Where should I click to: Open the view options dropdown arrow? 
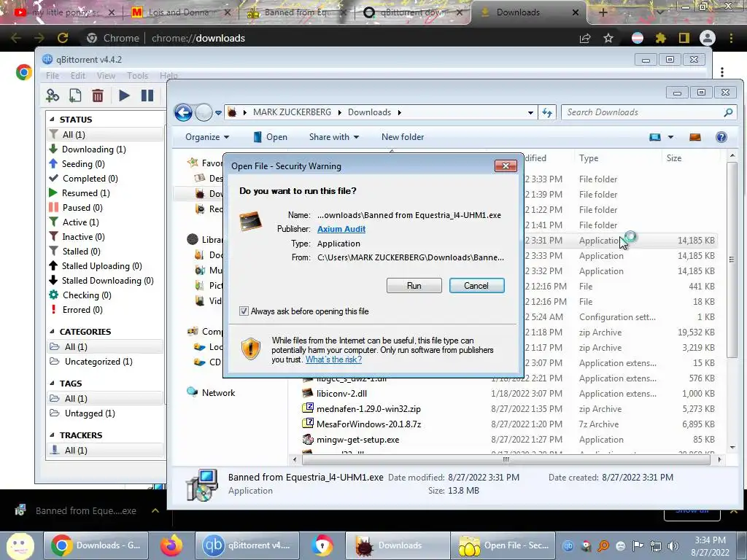670,137
